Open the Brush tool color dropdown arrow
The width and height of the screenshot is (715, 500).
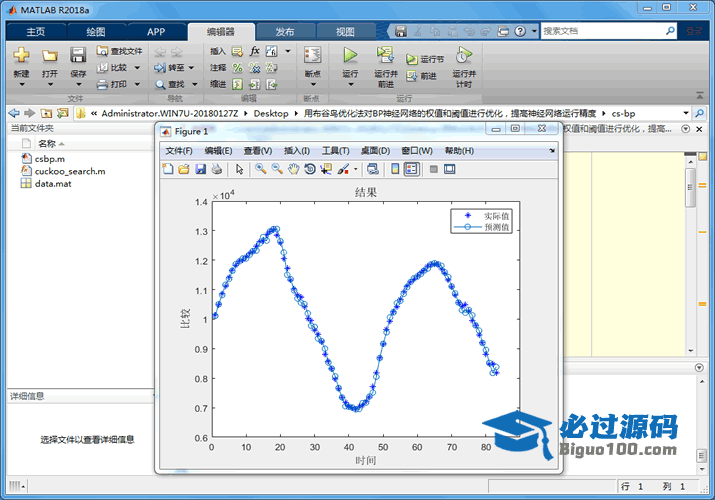click(x=355, y=169)
